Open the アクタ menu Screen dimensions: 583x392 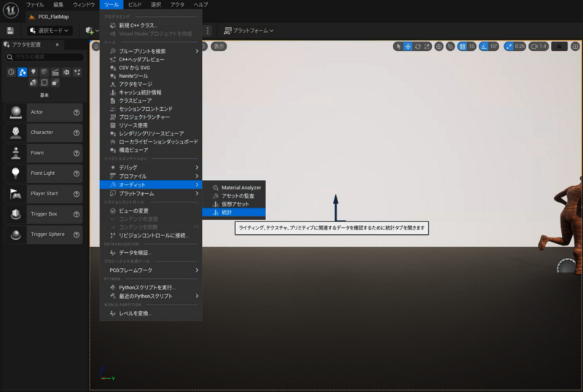pos(177,4)
